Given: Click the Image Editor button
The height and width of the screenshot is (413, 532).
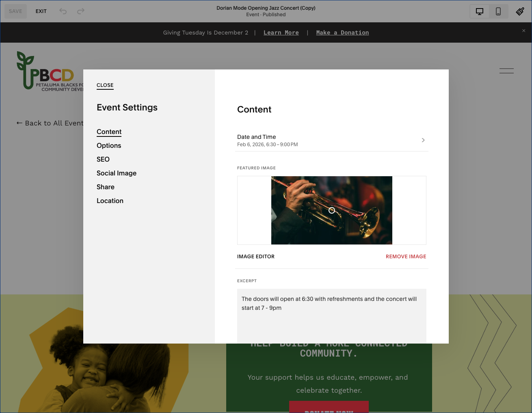Looking at the screenshot, I should pyautogui.click(x=256, y=257).
